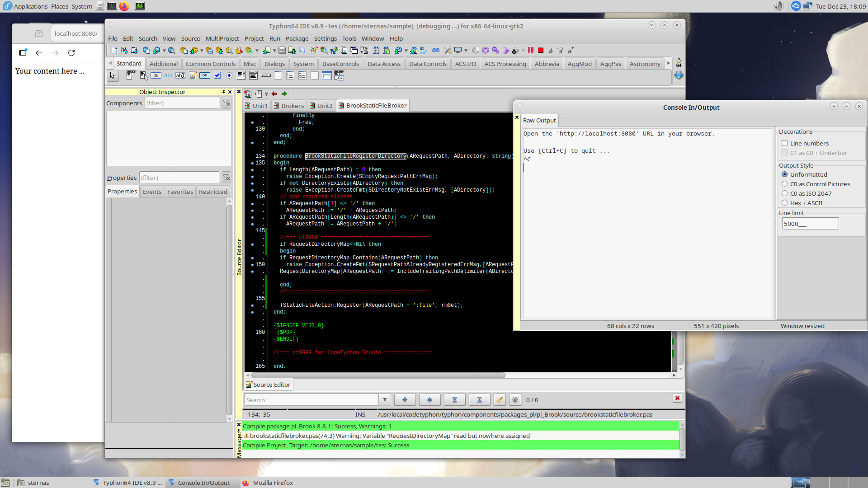Select the TRadioButton palette component
This screenshot has width=868, height=488.
coord(229,76)
